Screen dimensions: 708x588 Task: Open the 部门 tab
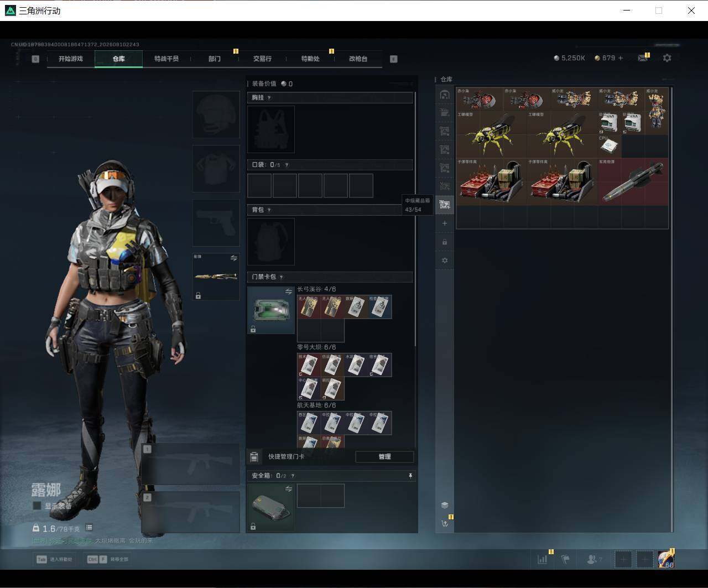[x=215, y=59]
